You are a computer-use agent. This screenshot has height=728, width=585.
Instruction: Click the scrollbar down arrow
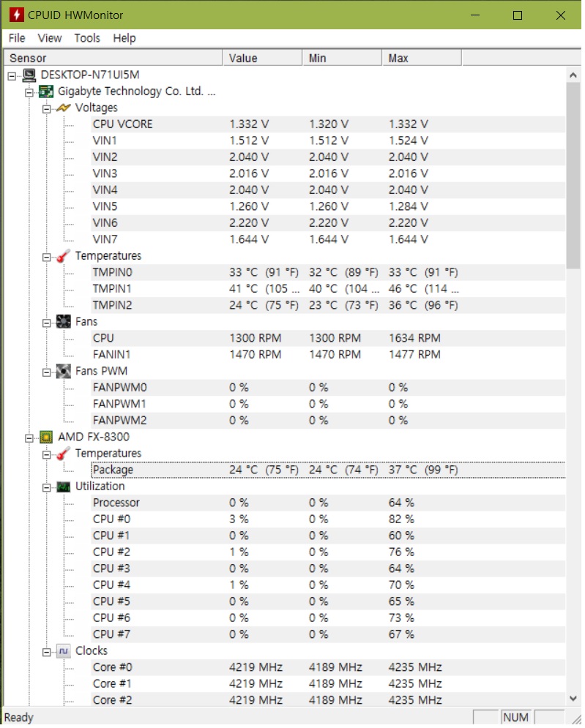point(573,699)
